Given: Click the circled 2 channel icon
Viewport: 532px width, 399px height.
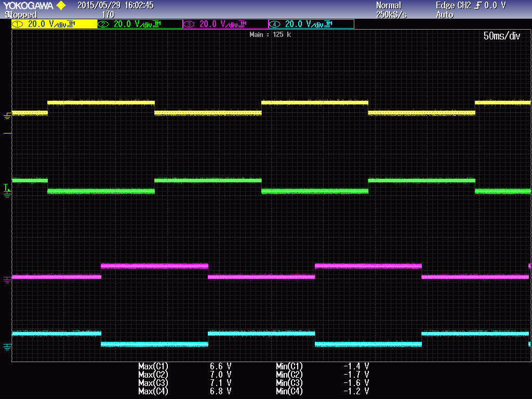Looking at the screenshot, I should click(x=103, y=24).
